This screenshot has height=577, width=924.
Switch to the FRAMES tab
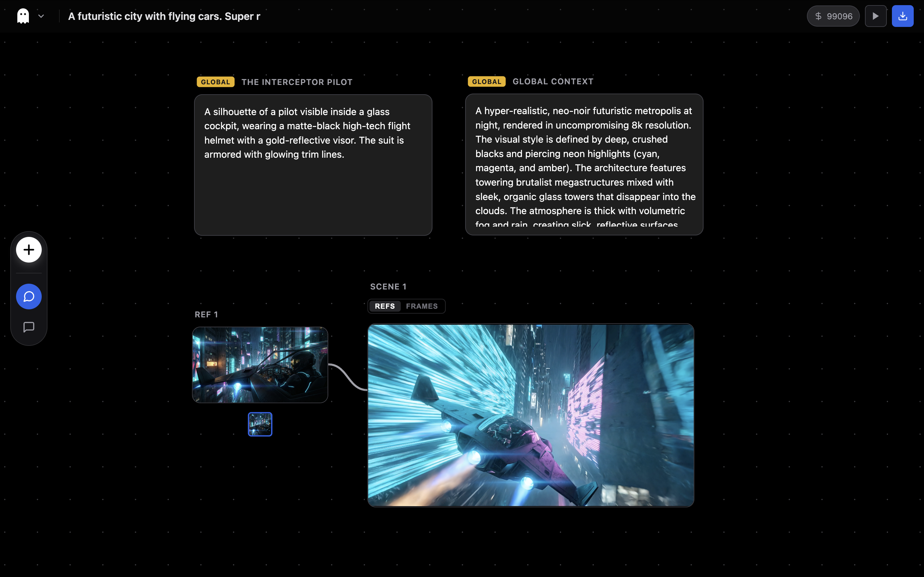coord(422,306)
